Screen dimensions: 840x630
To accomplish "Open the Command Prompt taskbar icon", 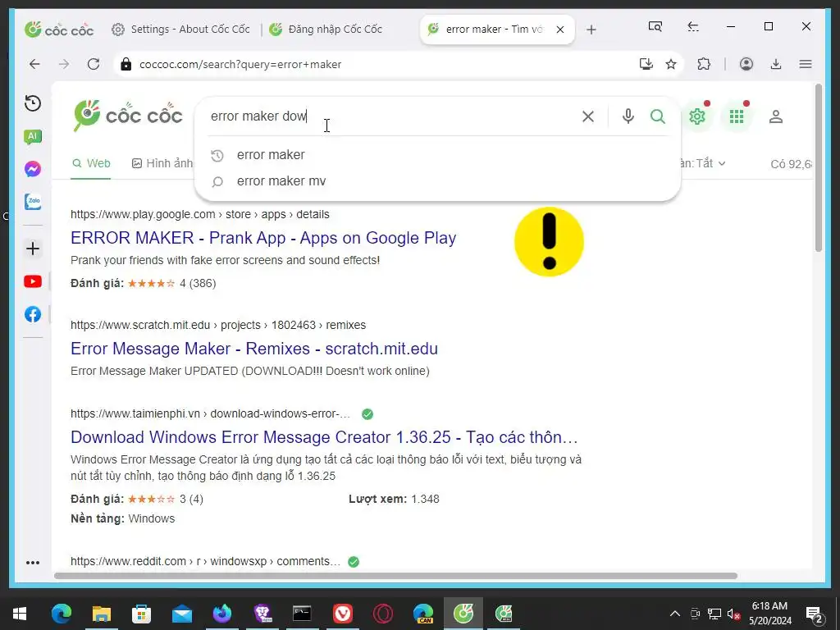I will click(302, 614).
